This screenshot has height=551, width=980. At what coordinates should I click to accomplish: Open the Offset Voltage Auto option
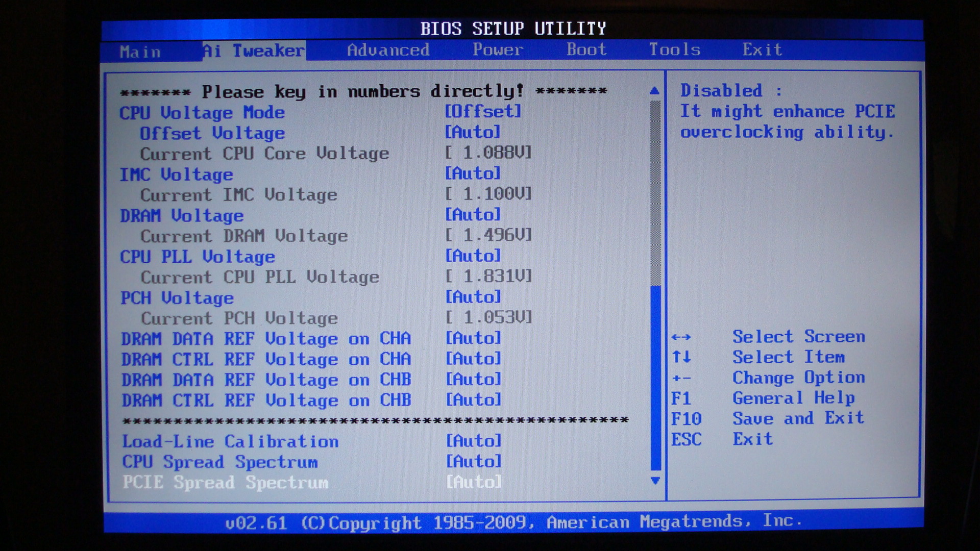pyautogui.click(x=472, y=133)
